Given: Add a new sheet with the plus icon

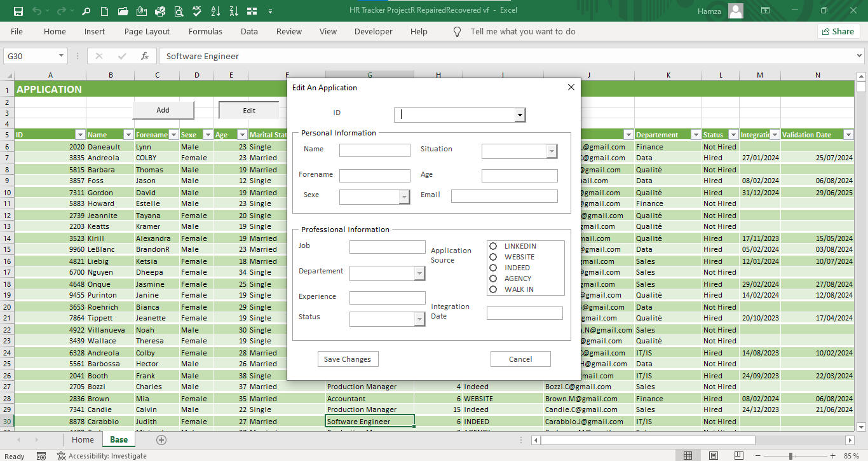Looking at the screenshot, I should (161, 439).
